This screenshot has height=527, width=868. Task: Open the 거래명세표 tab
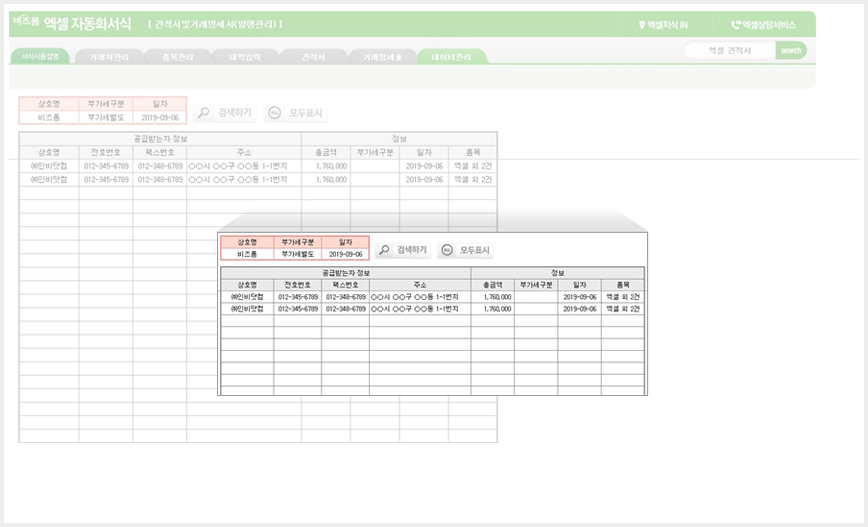pos(382,57)
